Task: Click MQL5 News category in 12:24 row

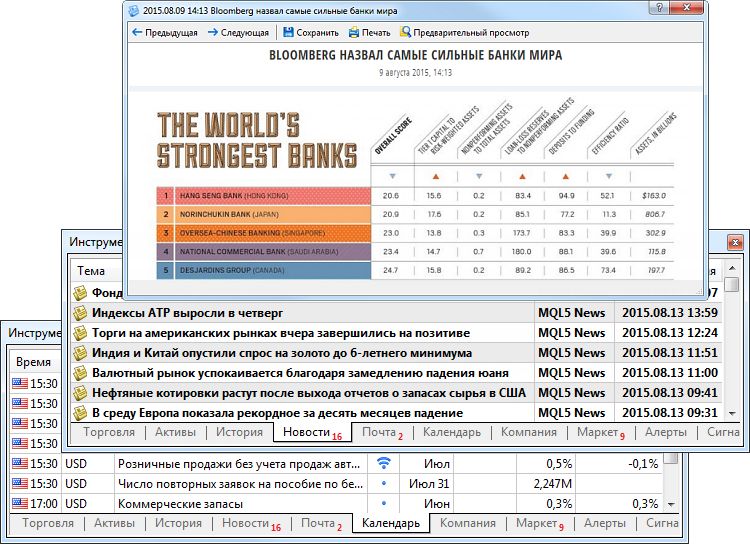Action: click(572, 333)
